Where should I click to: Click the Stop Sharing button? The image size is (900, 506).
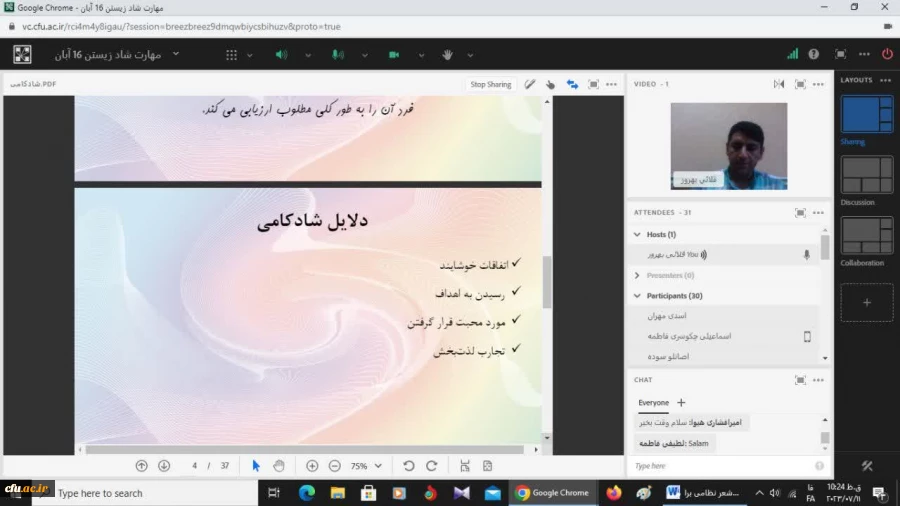pos(491,84)
